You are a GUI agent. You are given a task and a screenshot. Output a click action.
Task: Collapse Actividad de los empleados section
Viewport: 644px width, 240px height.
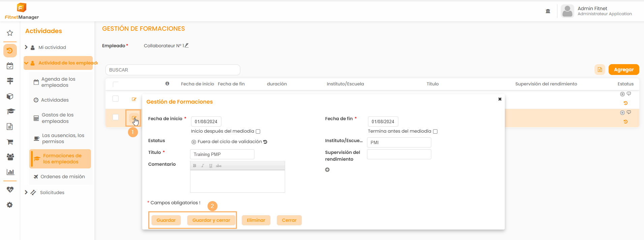pos(26,63)
